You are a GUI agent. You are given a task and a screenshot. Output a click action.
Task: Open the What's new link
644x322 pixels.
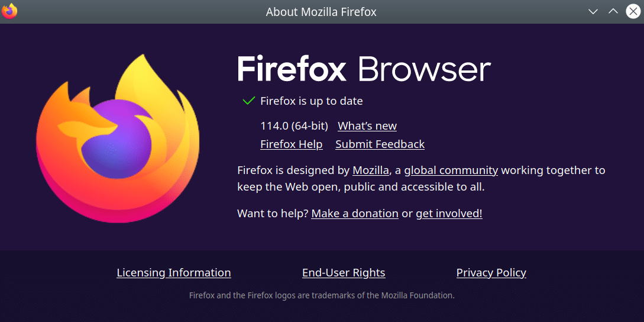367,125
